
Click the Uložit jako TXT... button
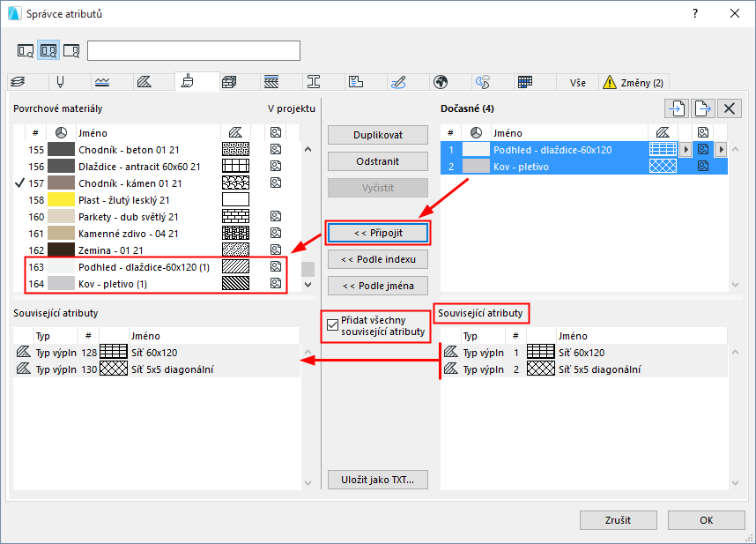point(377,480)
